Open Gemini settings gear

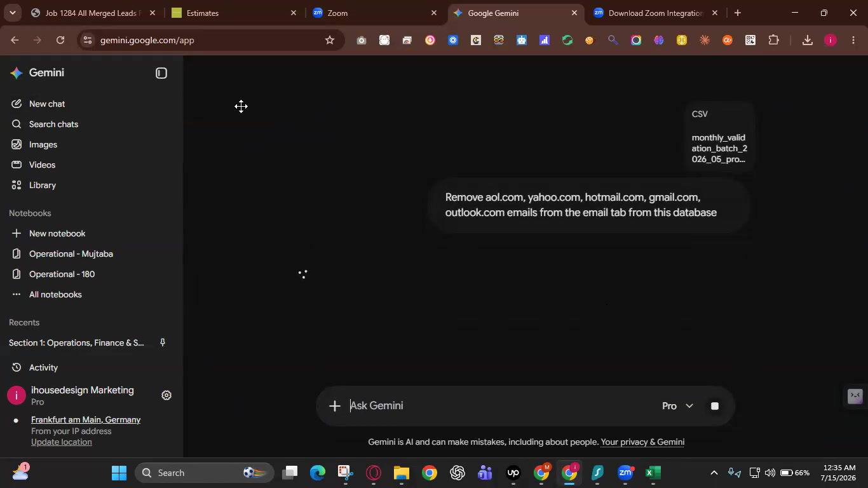point(166,395)
